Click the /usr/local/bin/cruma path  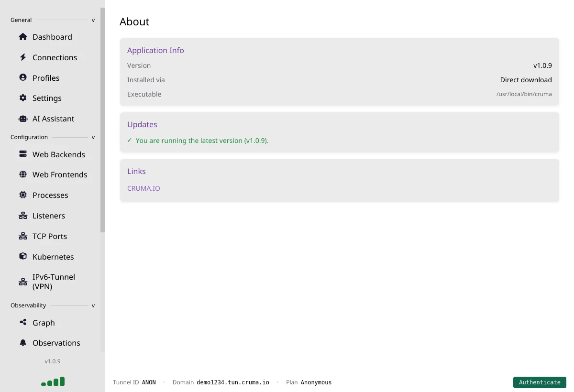coord(524,94)
